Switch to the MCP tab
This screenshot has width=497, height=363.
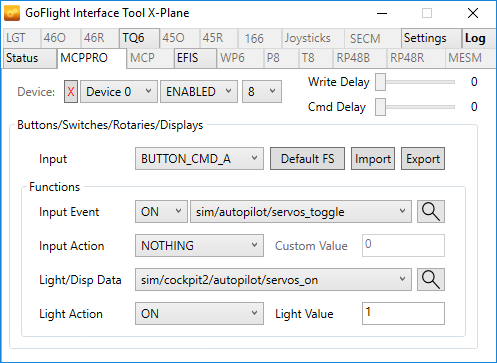tap(150, 58)
